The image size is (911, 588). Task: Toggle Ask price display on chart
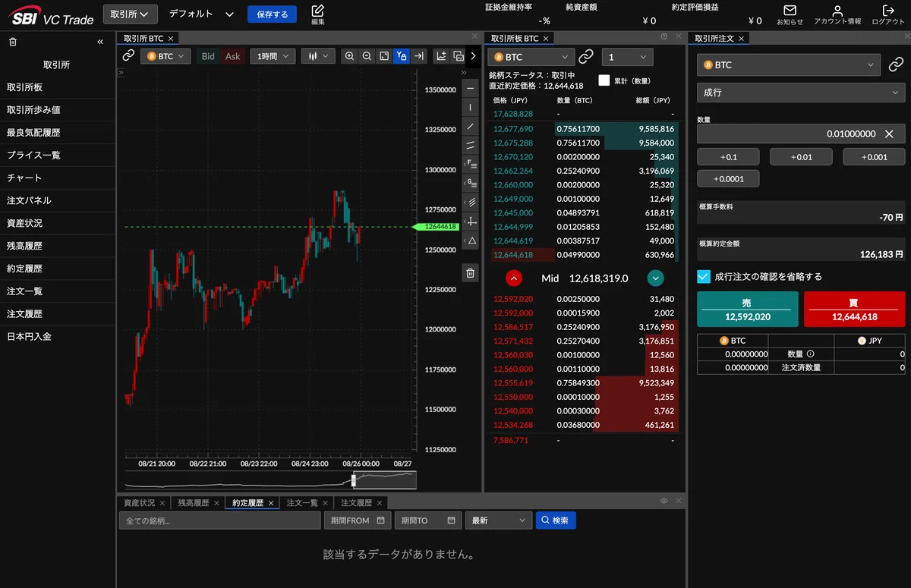233,56
